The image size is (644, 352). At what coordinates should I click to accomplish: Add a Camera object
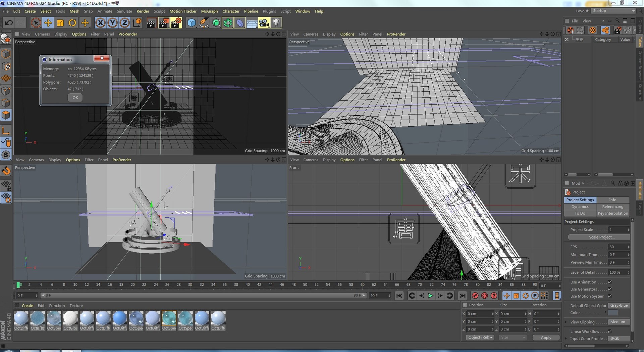tap(264, 23)
